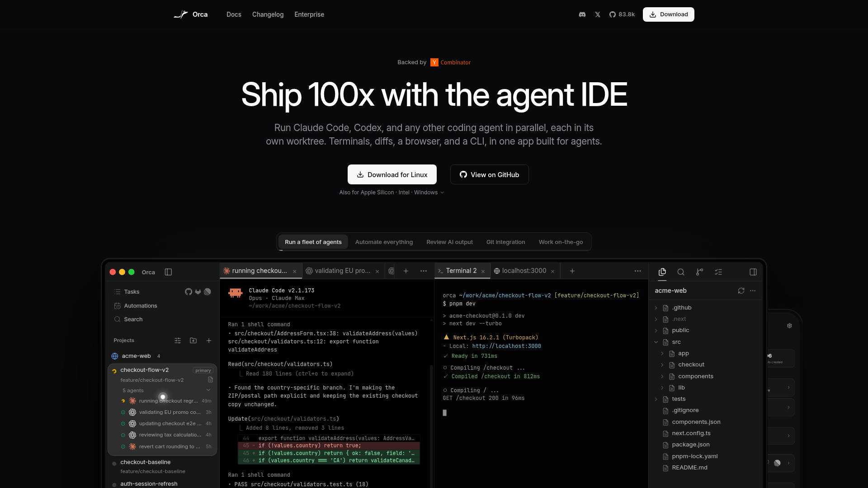Open package.json in file tree
868x488 pixels.
[690, 445]
